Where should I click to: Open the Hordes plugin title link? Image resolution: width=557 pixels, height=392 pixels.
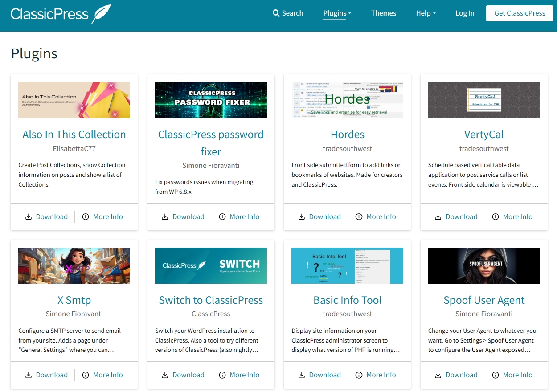[348, 135]
